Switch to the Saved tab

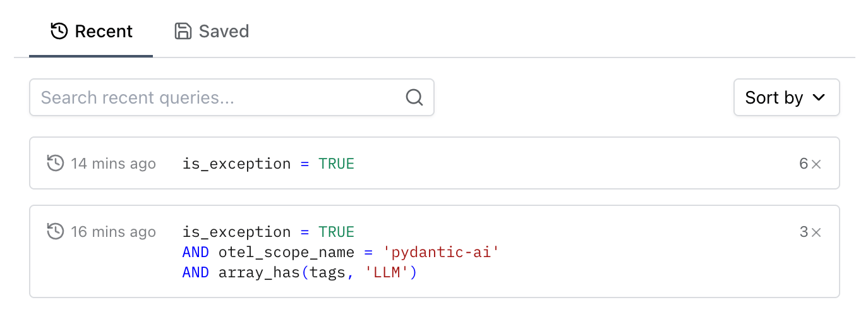[212, 31]
